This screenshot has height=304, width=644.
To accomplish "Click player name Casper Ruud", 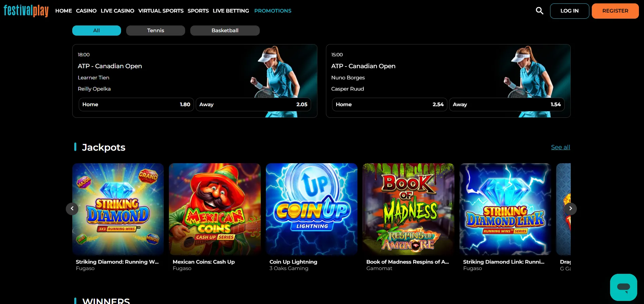I will [x=348, y=89].
